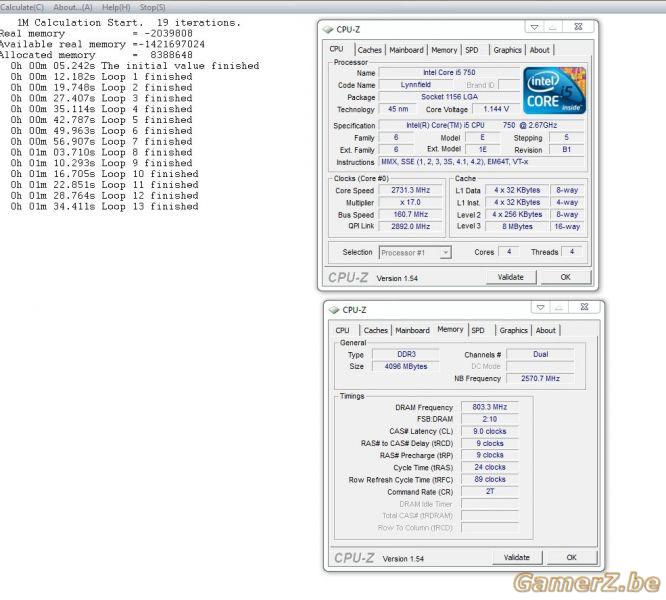Click the Row Refresh Cycle Time value '89 clocks'
Image resolution: width=666 pixels, height=600 pixels.
[490, 479]
